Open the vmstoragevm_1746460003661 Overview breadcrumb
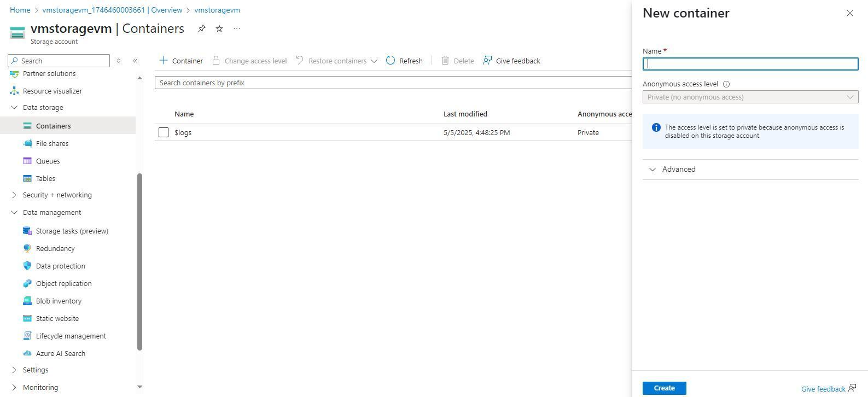The image size is (868, 397). point(112,10)
